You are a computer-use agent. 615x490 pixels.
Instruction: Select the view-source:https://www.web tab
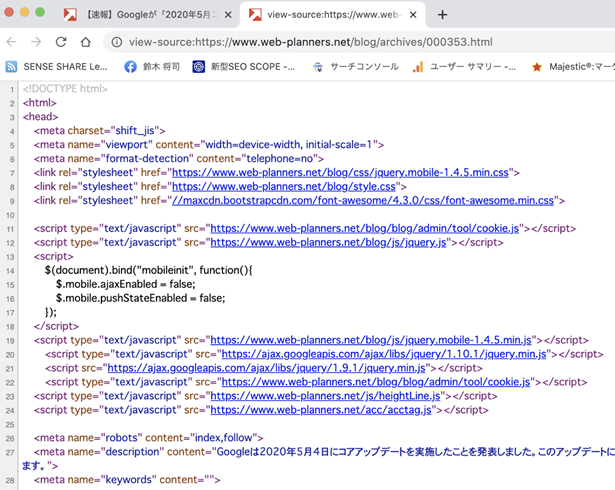pyautogui.click(x=333, y=15)
